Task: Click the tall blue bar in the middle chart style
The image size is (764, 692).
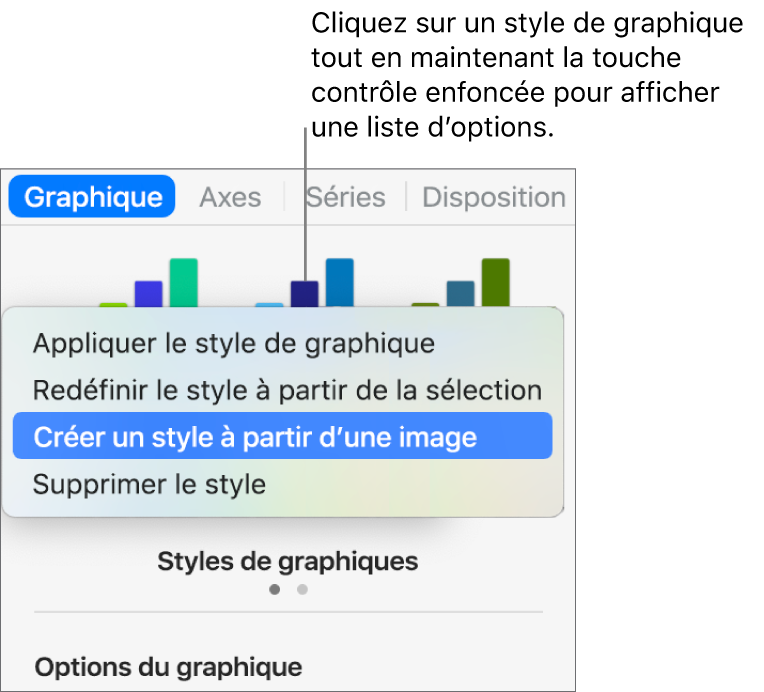Action: tap(339, 282)
